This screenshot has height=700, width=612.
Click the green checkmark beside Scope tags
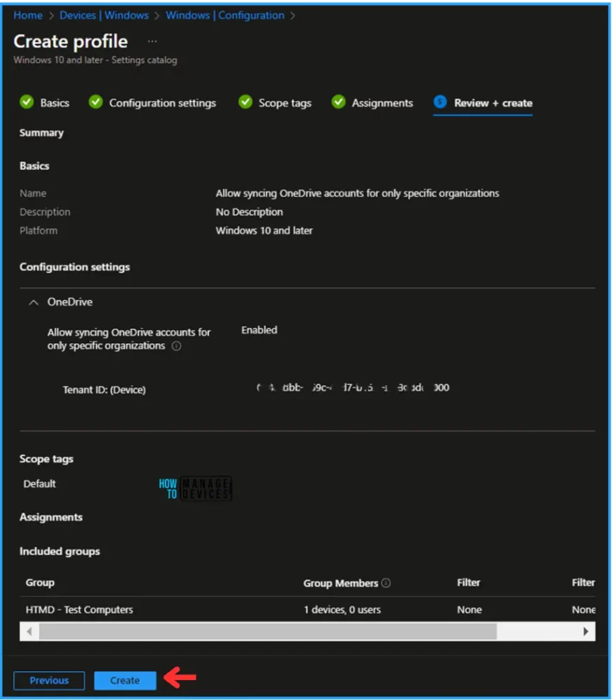coord(245,102)
